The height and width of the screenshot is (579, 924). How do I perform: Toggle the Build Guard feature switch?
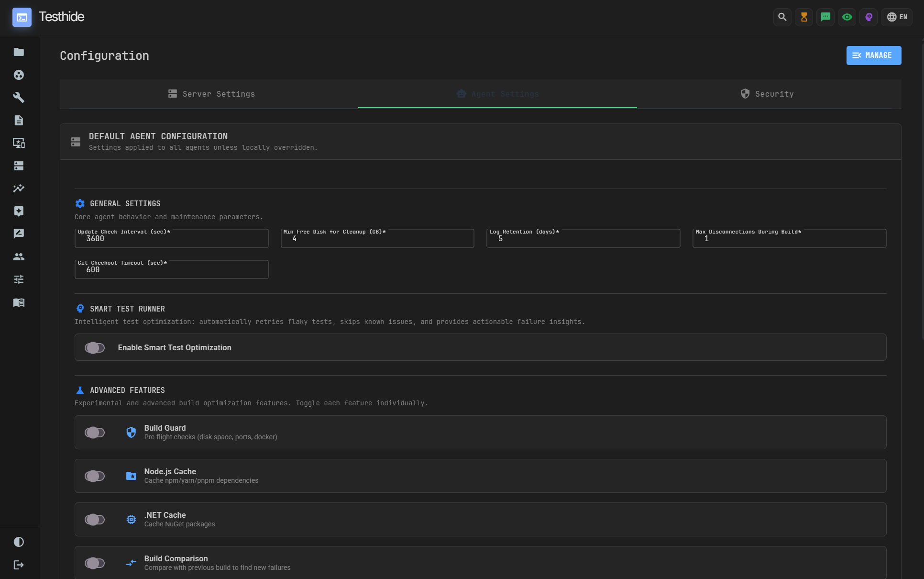(x=95, y=433)
